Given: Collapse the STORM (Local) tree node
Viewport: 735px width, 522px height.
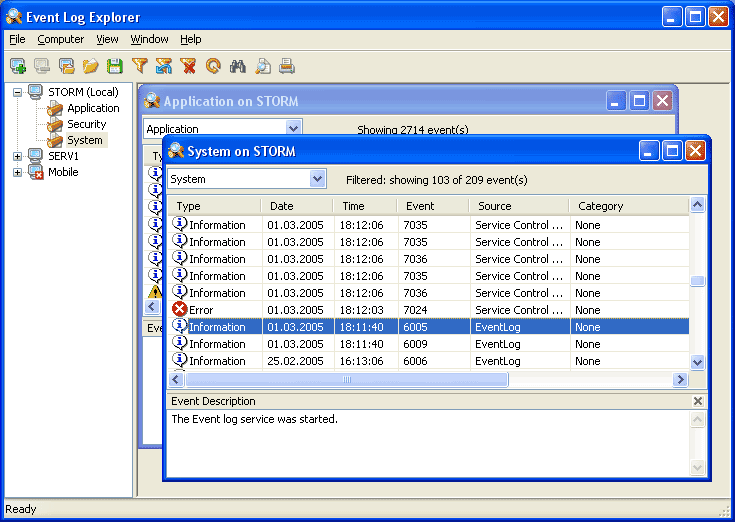Looking at the screenshot, I should point(17,92).
